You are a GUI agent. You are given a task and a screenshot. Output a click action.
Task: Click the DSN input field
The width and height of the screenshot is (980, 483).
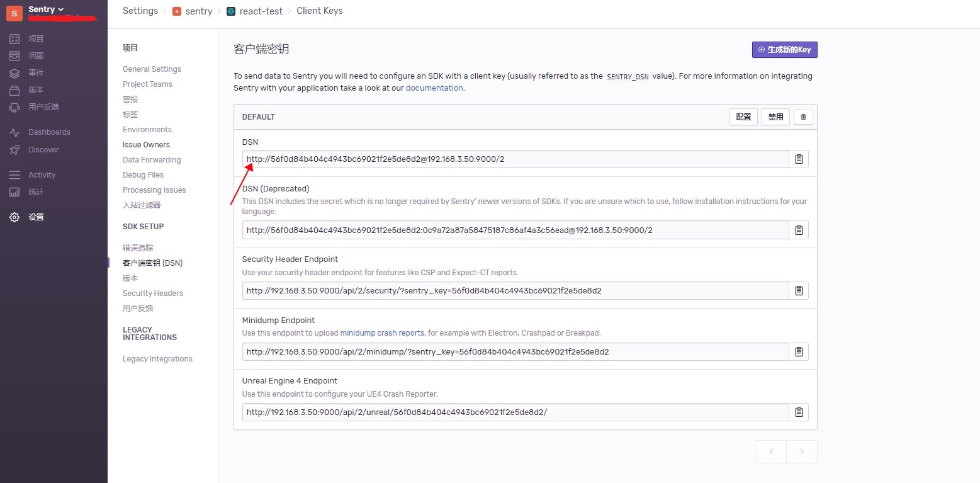click(515, 159)
